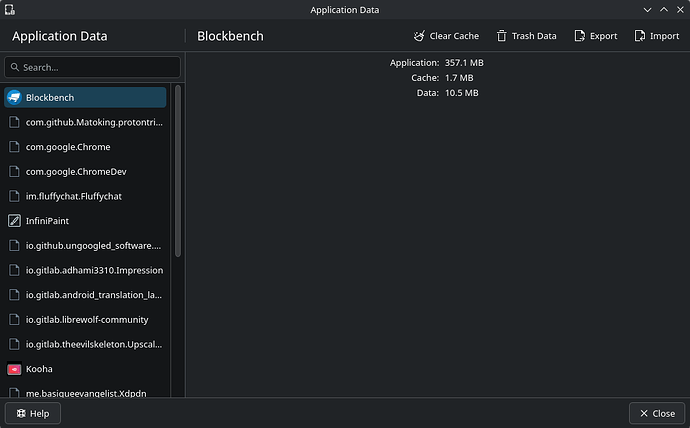Click the Application Data sidebar heading
This screenshot has height=428, width=690.
[60, 36]
